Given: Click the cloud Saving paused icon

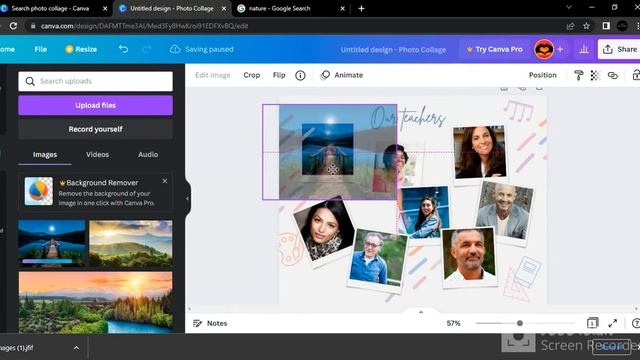Looking at the screenshot, I should (175, 49).
